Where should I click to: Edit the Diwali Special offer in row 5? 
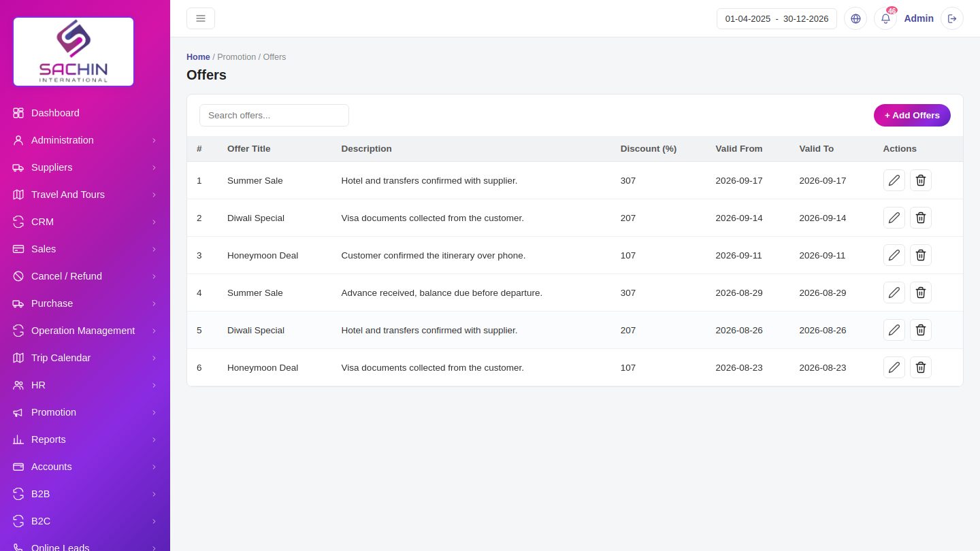pos(894,330)
